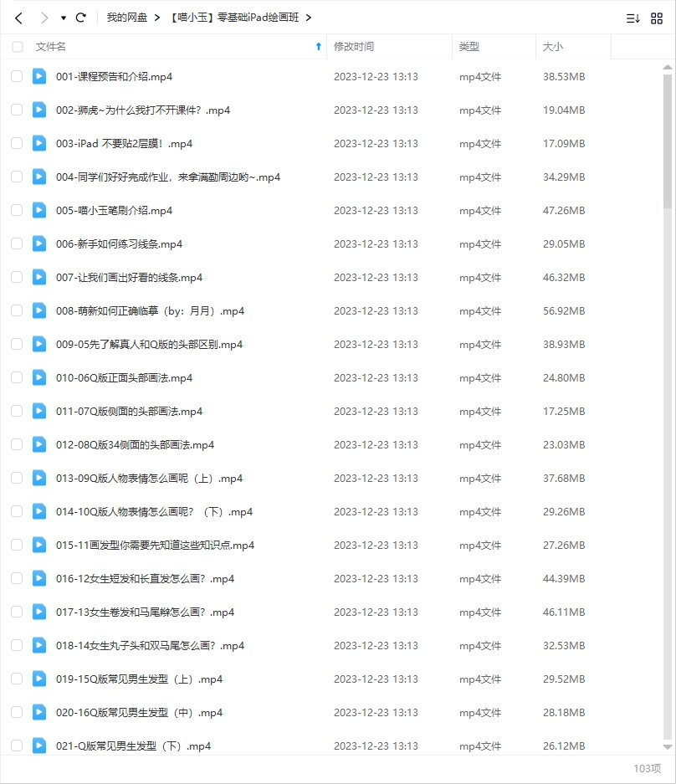
Task: Click the ascending sort arrow in 文件名 column
Action: pyautogui.click(x=319, y=47)
